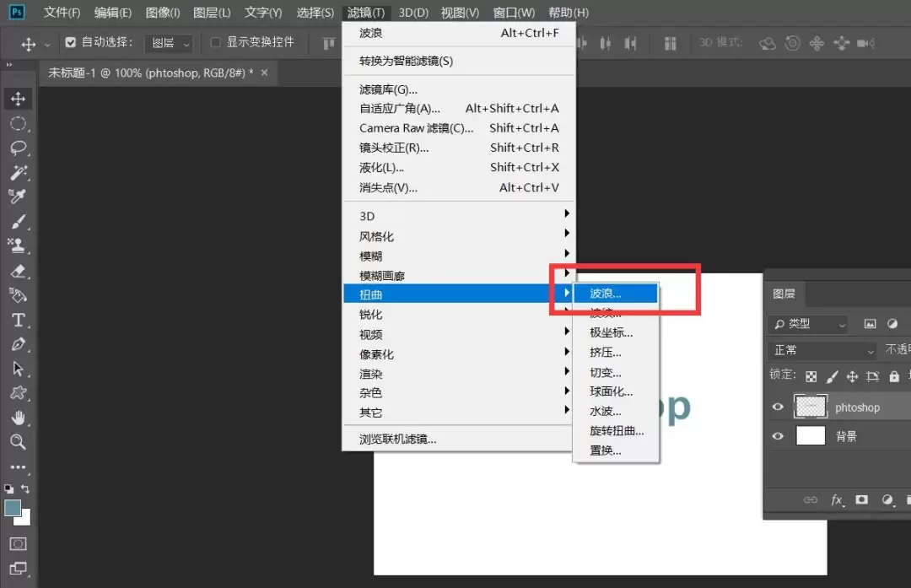This screenshot has width=911, height=588.
Task: Expand the 风格化 submenu
Action: [458, 236]
